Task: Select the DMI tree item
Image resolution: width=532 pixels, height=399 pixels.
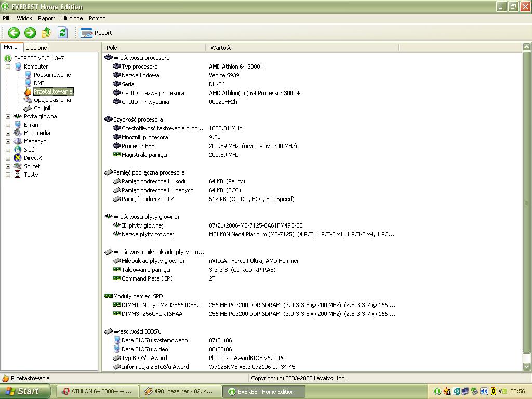Action: tap(38, 84)
